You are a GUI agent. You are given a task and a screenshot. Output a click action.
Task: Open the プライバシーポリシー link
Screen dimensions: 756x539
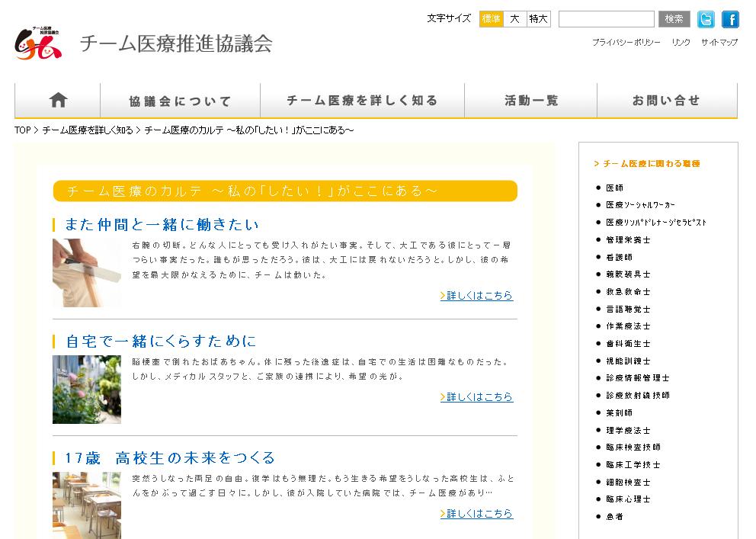point(626,43)
